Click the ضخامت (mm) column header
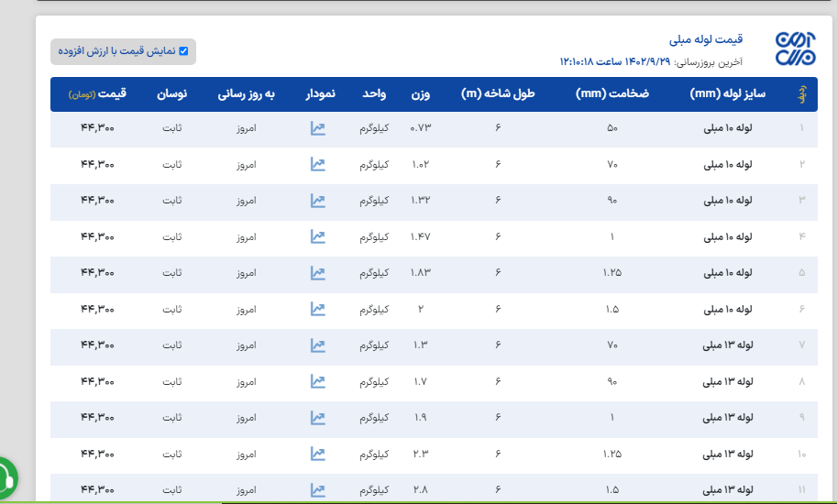837x504 pixels. (x=612, y=94)
